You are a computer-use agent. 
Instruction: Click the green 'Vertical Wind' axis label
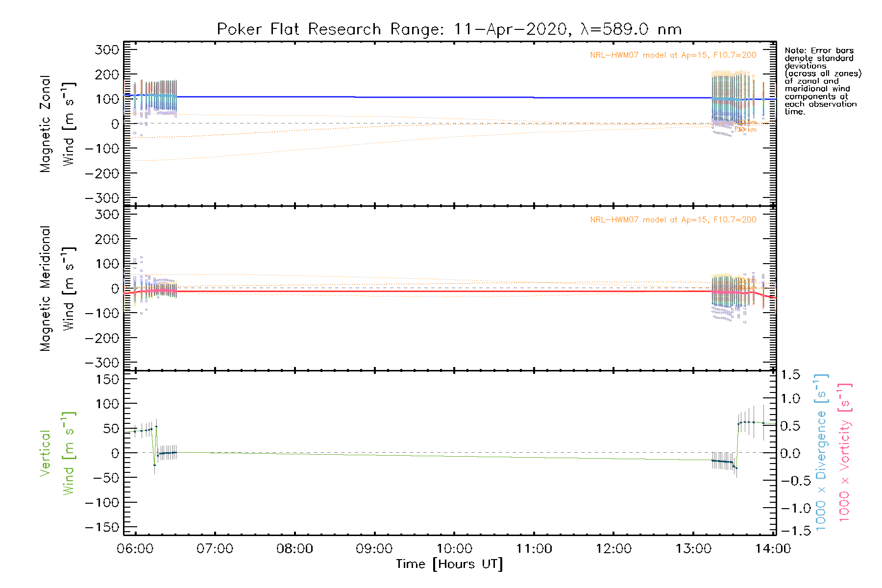58,453
